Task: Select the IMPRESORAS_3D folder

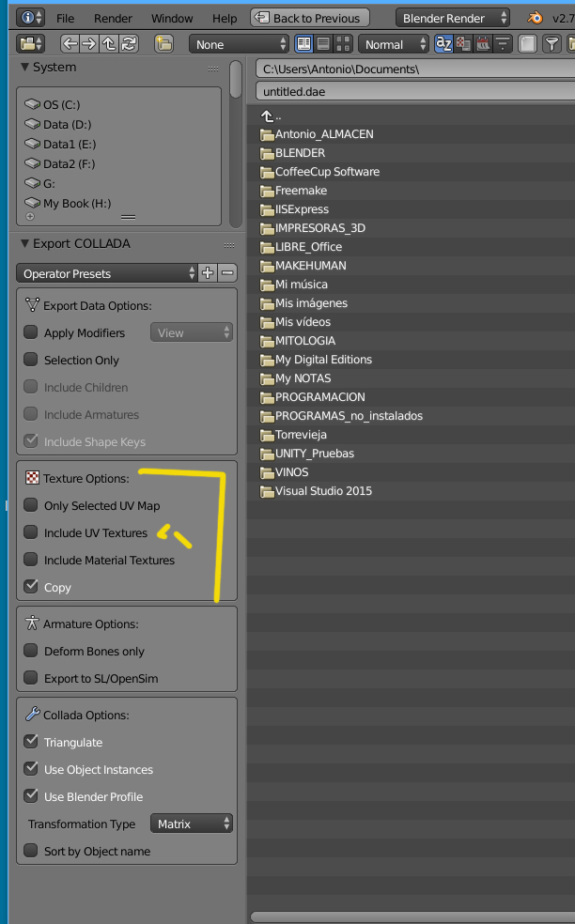Action: pyautogui.click(x=313, y=227)
